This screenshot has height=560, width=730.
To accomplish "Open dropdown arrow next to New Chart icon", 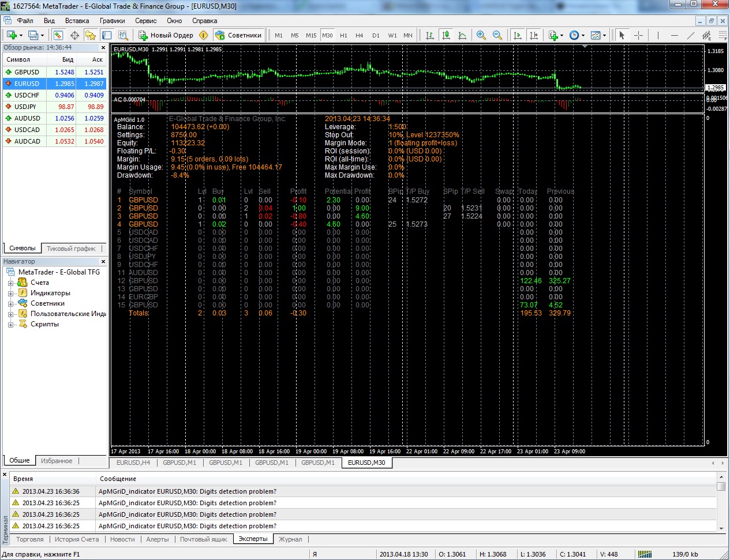I will [x=21, y=35].
